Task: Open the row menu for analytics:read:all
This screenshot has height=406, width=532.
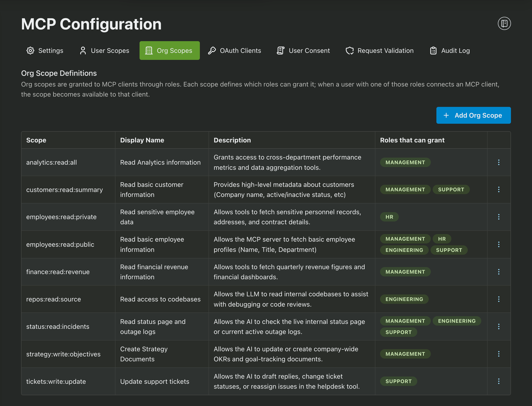Action: click(499, 162)
